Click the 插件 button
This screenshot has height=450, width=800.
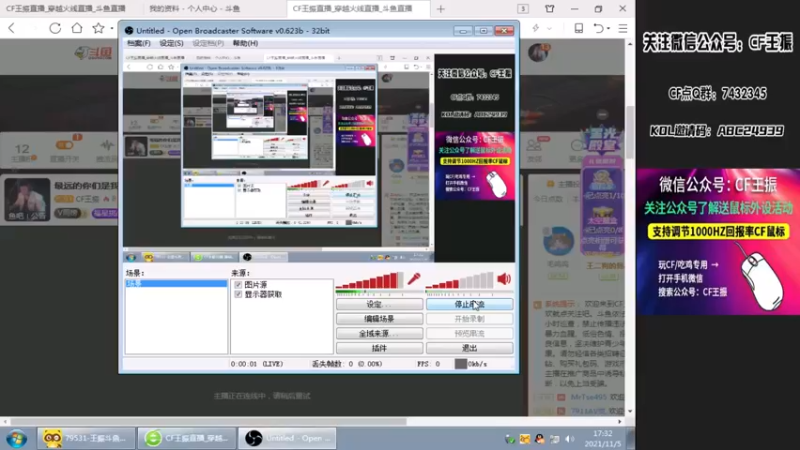click(379, 348)
